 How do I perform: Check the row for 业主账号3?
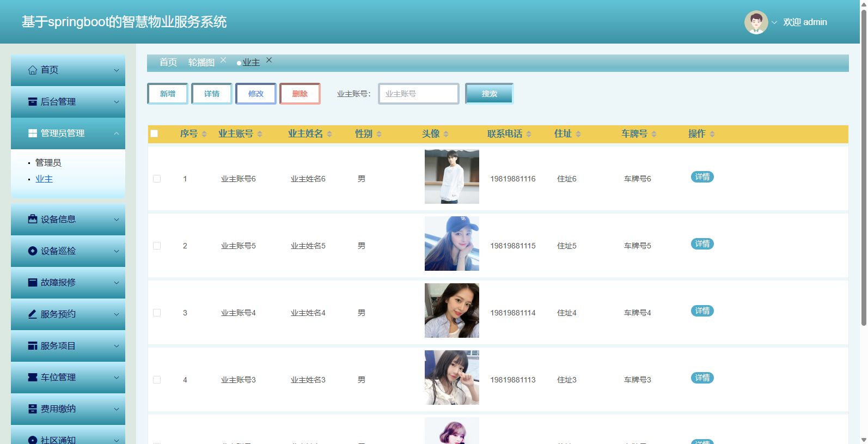[x=157, y=380]
